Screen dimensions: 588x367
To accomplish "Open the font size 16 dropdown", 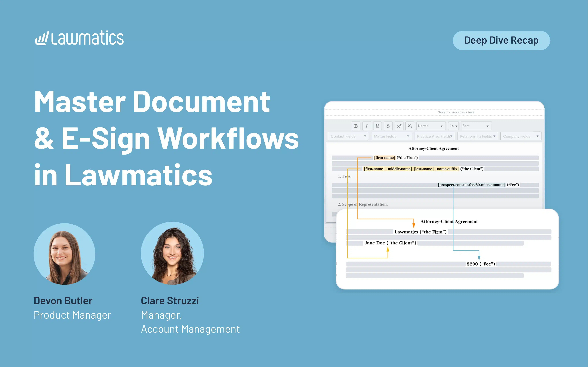I will [453, 126].
